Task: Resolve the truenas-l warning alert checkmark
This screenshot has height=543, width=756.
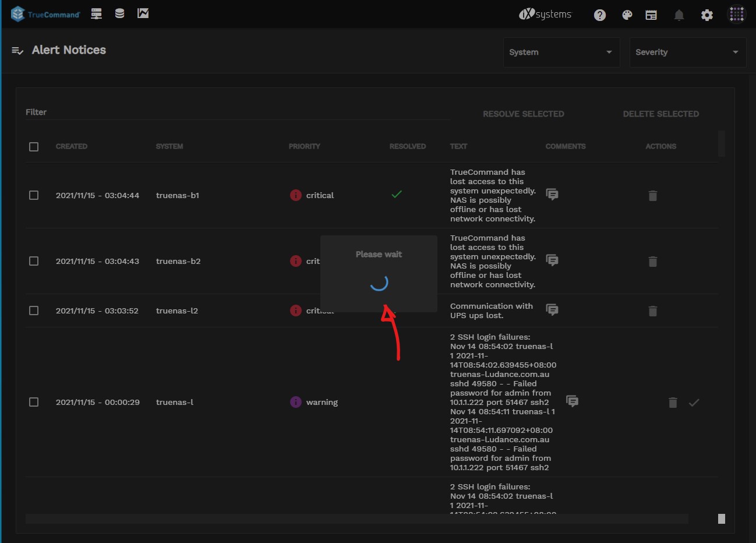Action: point(694,403)
